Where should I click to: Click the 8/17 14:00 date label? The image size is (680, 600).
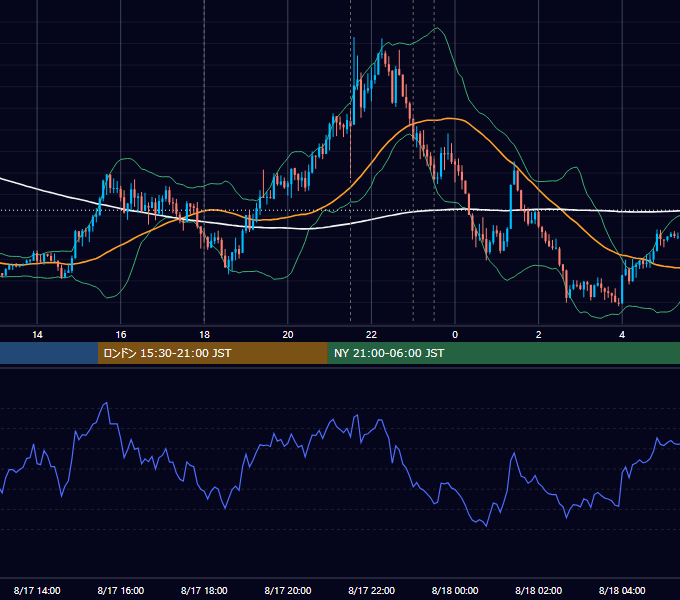[37, 590]
